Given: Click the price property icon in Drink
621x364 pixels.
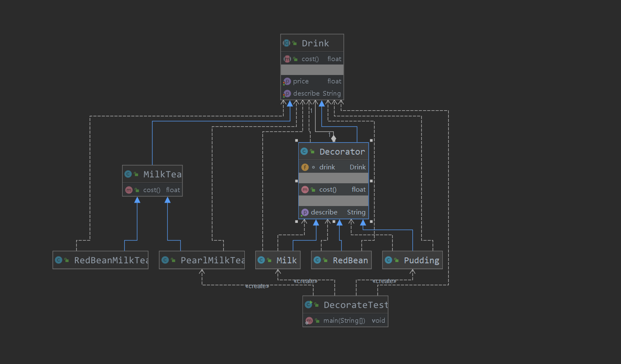Looking at the screenshot, I should click(287, 81).
